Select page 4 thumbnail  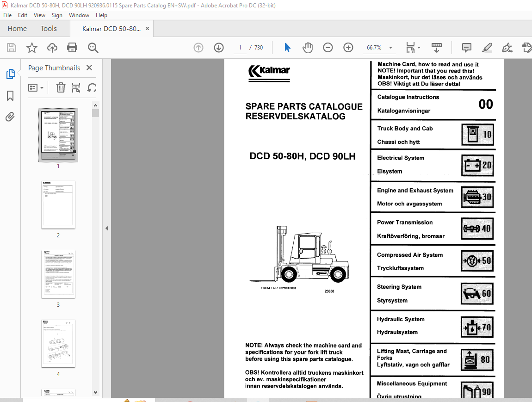[x=58, y=344]
